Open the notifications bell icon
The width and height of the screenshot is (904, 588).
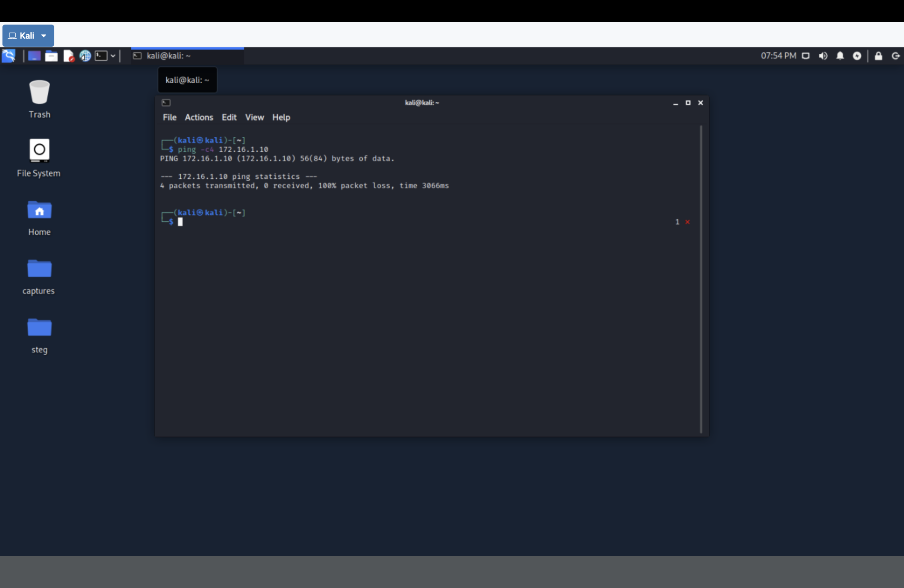[840, 56]
